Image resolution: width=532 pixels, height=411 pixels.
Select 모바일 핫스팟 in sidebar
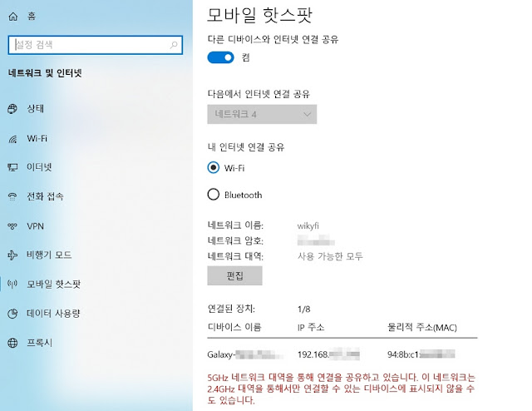click(x=53, y=284)
